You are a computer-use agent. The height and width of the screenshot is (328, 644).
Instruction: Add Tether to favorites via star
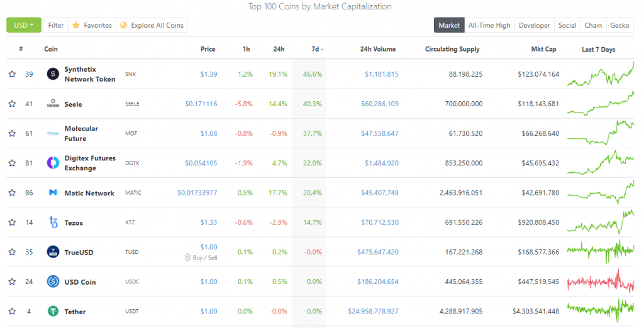(x=12, y=311)
